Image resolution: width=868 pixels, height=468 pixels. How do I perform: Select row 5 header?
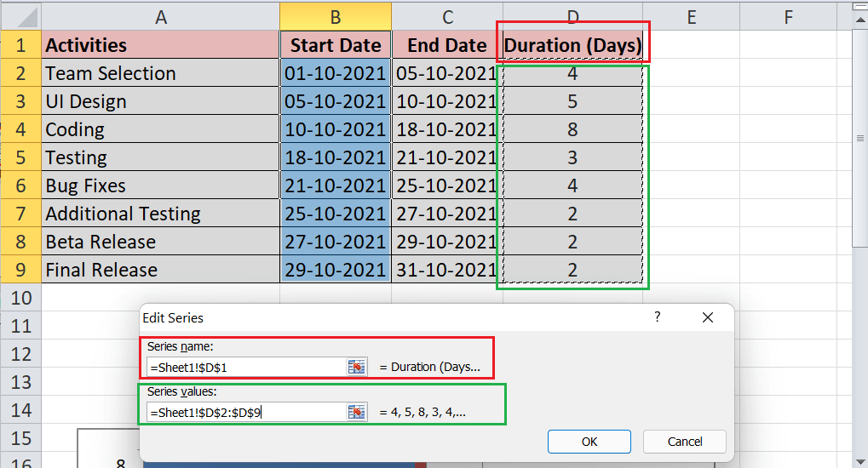(x=21, y=157)
